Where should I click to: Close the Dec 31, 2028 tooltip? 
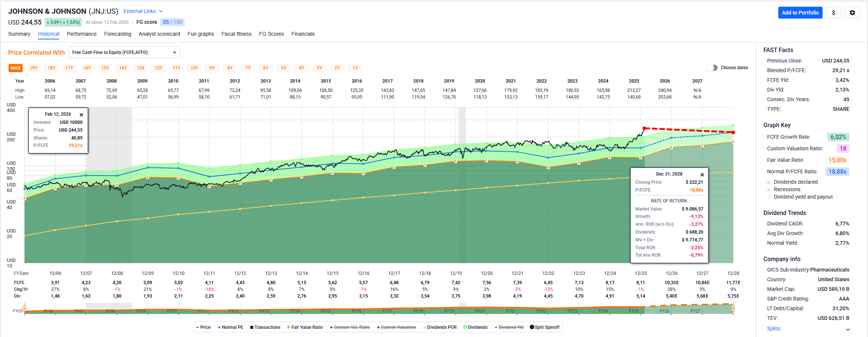[x=702, y=174]
